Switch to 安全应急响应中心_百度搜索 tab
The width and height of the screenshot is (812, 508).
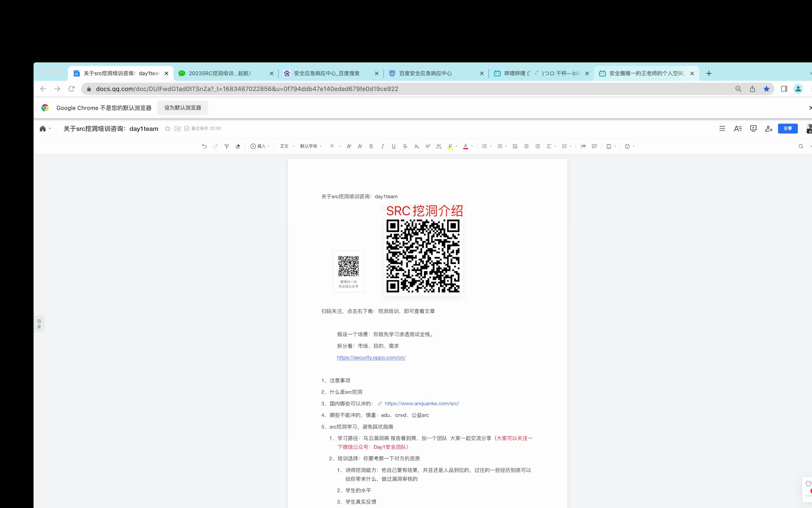(331, 73)
